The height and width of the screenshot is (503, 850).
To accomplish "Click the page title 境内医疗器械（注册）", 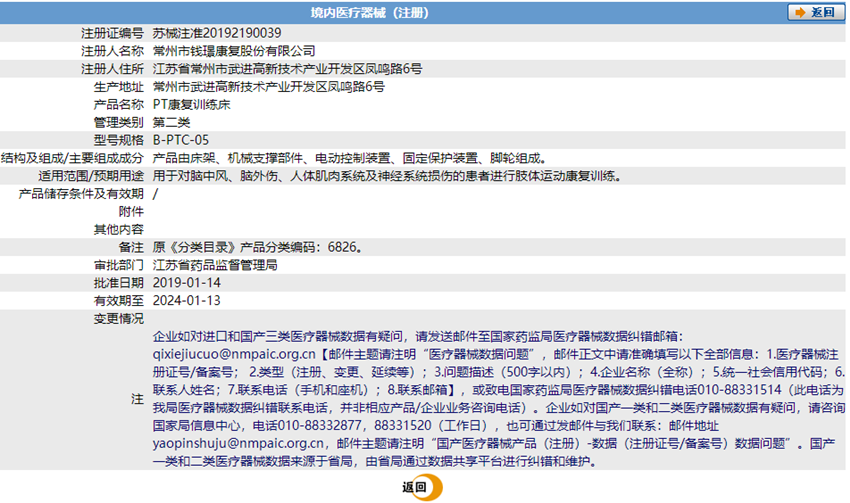I will point(370,12).
